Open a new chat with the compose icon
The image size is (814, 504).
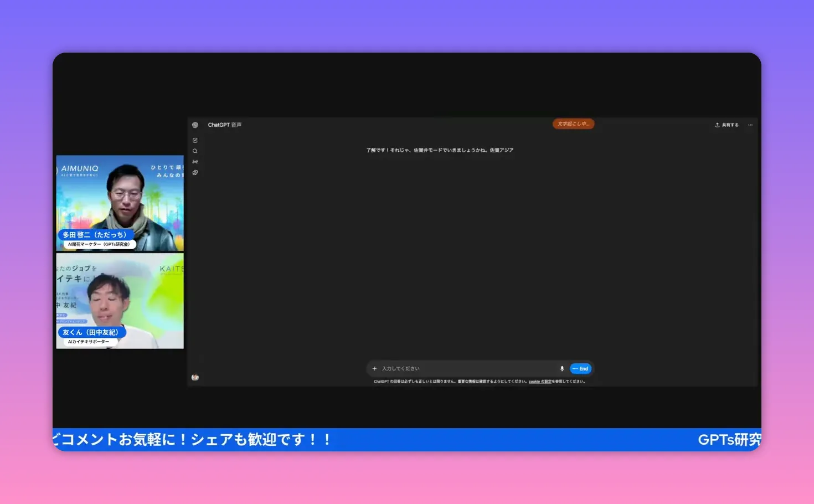tap(195, 140)
